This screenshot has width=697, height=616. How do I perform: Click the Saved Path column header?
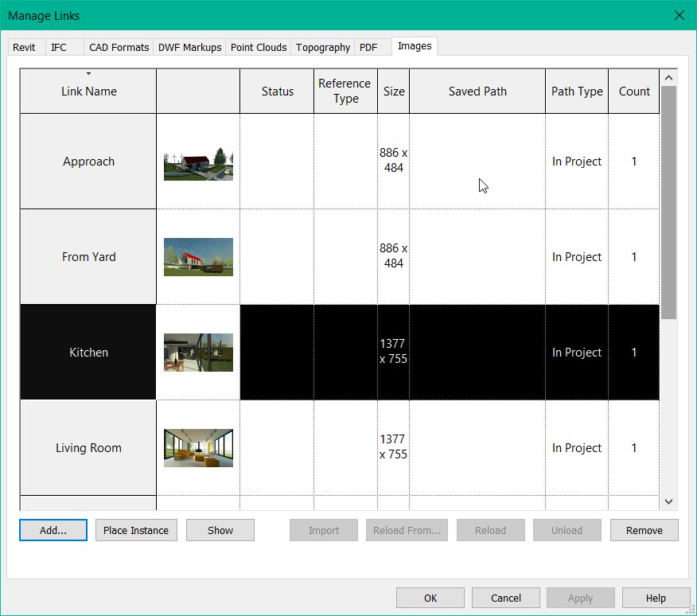tap(477, 92)
